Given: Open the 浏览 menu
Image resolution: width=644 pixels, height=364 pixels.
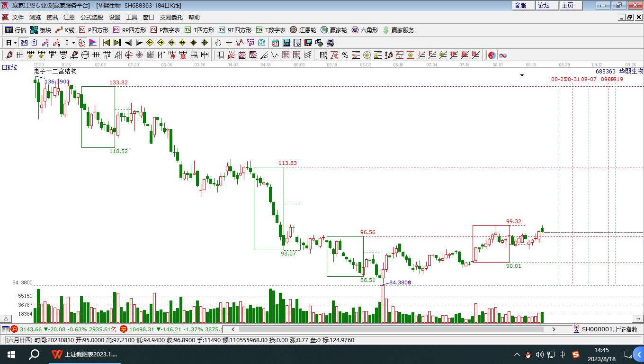Looking at the screenshot, I should click(x=35, y=17).
